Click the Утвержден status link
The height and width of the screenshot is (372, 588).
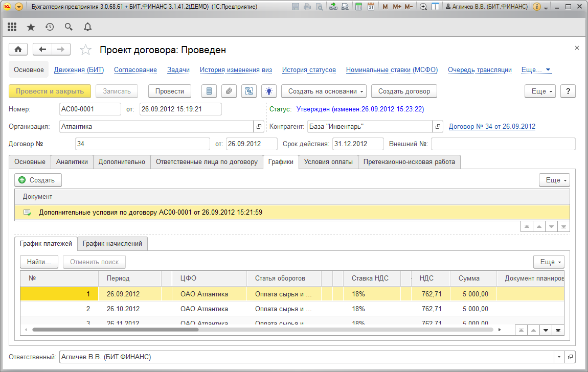[360, 109]
